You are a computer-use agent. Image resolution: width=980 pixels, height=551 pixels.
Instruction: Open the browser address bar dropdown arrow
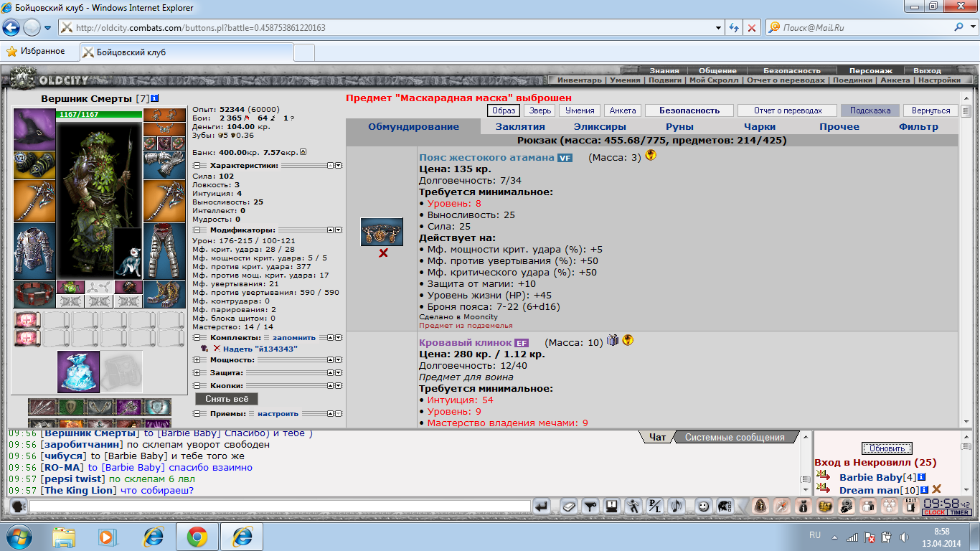719,28
